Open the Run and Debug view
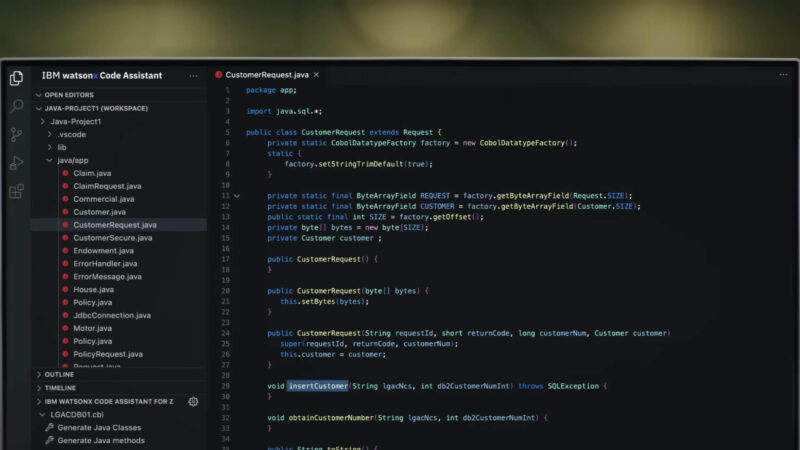 click(17, 162)
